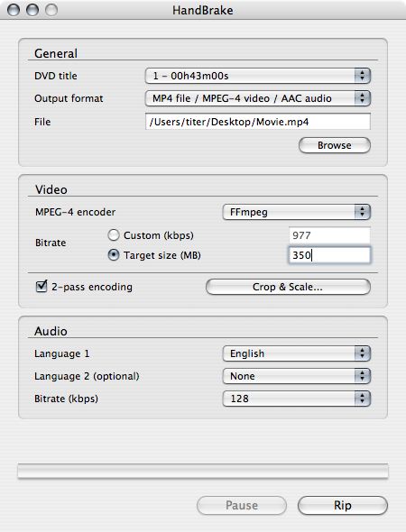Select the Custom (kbps) radio button
Screen dimensions: 406x532
point(114,235)
